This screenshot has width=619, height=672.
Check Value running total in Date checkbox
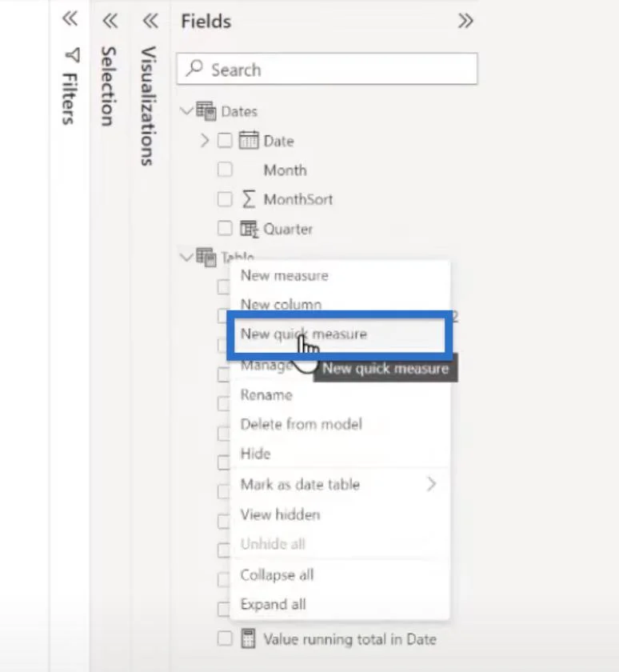(225, 638)
